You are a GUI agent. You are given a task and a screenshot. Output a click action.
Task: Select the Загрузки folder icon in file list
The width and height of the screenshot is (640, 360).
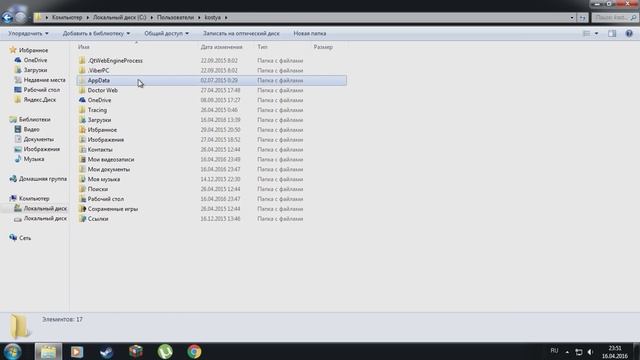(x=82, y=120)
